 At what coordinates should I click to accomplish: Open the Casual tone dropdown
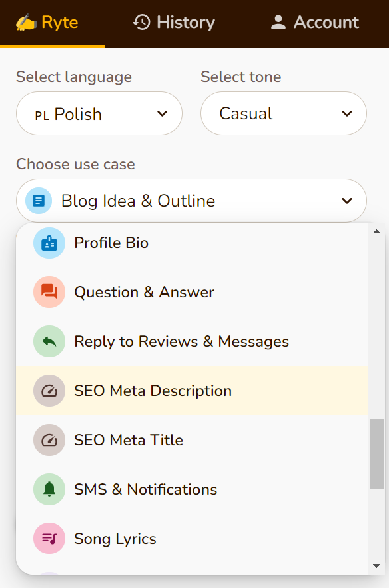(x=284, y=113)
